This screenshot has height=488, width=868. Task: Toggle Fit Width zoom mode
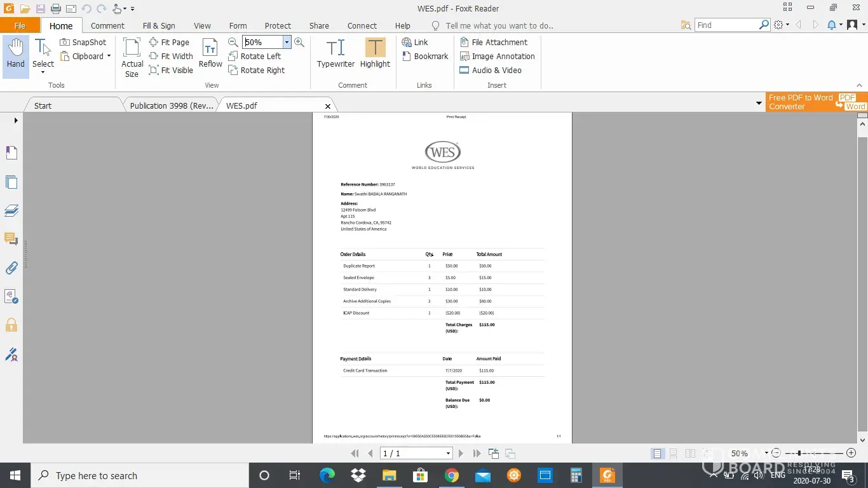pyautogui.click(x=171, y=56)
